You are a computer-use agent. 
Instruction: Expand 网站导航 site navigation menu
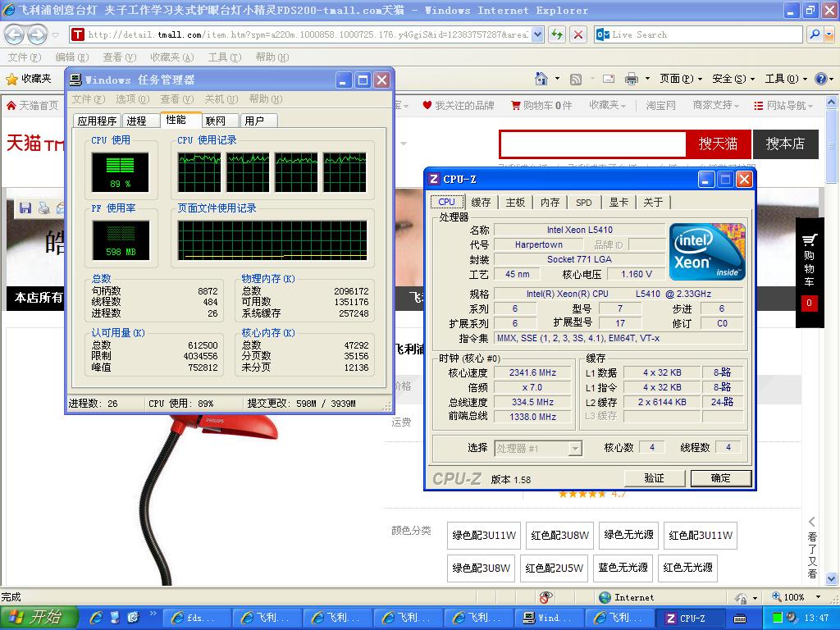point(783,106)
